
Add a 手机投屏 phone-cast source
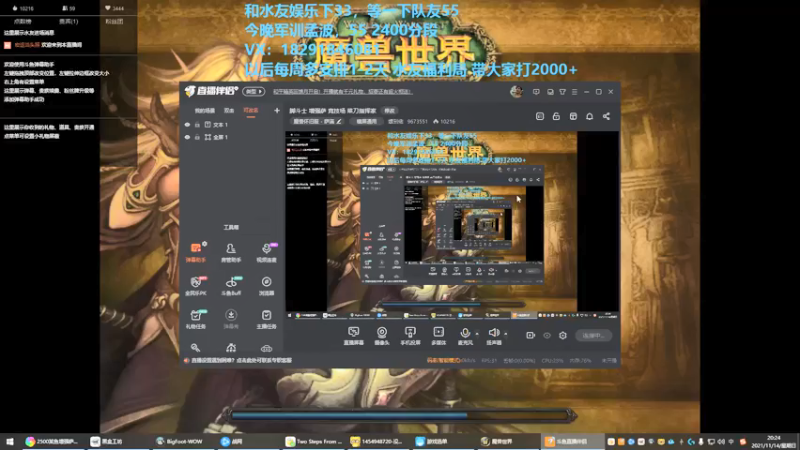tap(410, 336)
